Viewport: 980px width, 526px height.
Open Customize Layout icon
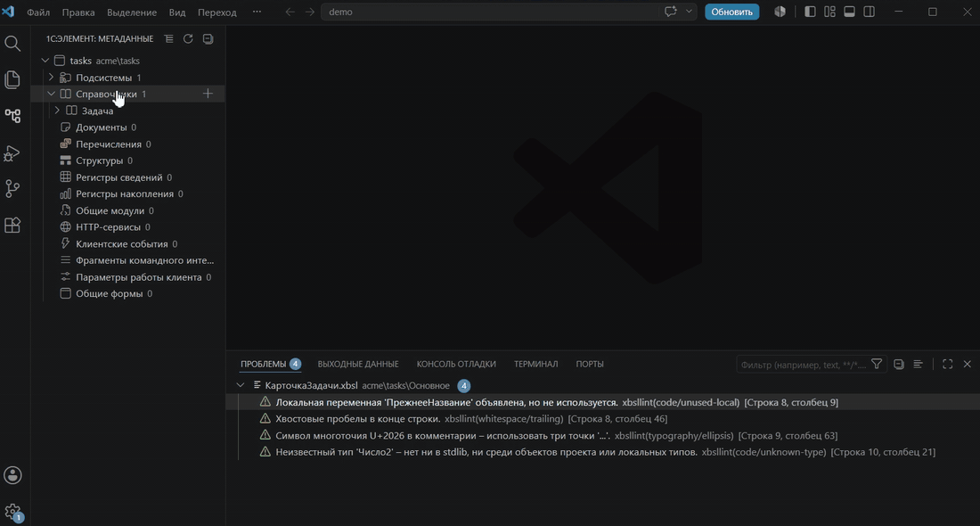pyautogui.click(x=829, y=12)
